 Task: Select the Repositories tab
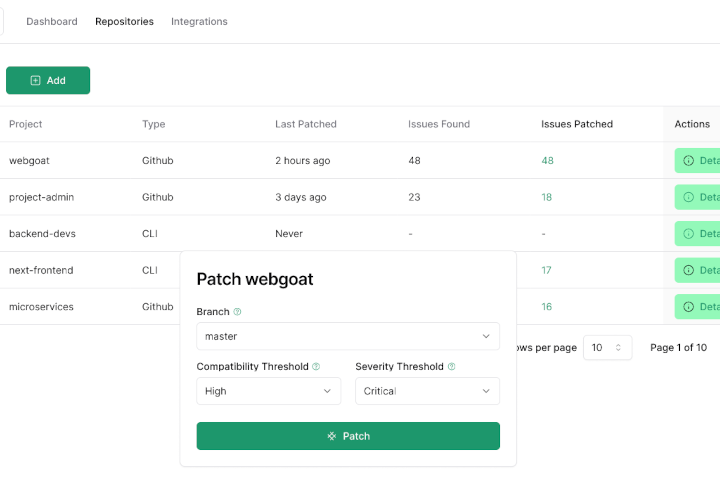[x=124, y=21]
